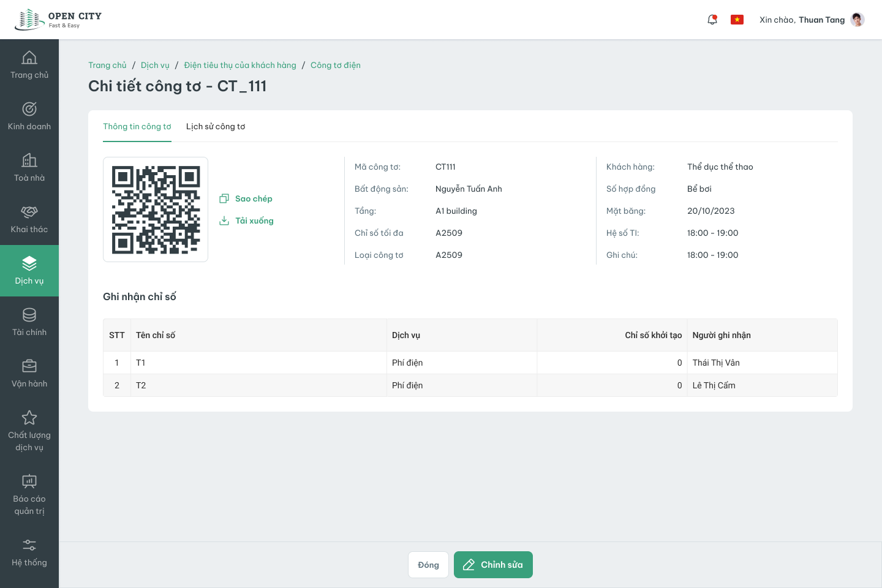This screenshot has width=882, height=588.
Task: Open Điện tiêu thụ của khách hàng breadcrumb
Action: tap(240, 65)
